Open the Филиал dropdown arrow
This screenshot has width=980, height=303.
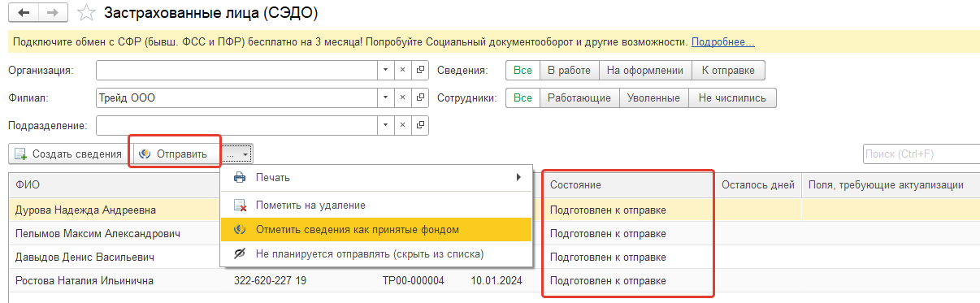[x=385, y=98]
